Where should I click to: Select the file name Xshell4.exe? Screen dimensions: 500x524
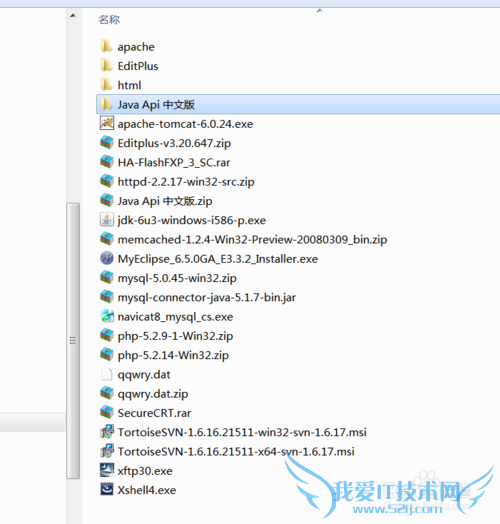[146, 490]
